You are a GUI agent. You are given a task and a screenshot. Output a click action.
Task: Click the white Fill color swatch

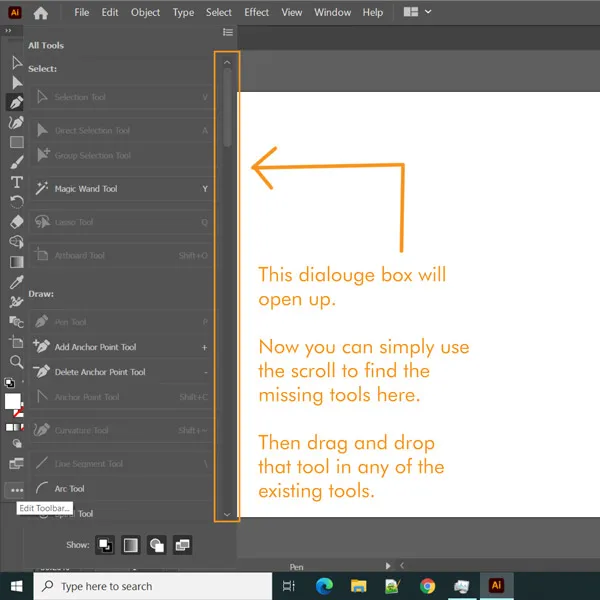pyautogui.click(x=14, y=402)
